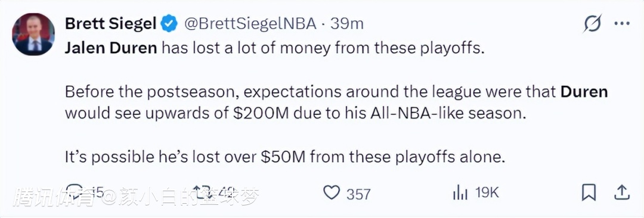Click the bold Jalen Duren name
644x218 pixels.
coord(111,48)
